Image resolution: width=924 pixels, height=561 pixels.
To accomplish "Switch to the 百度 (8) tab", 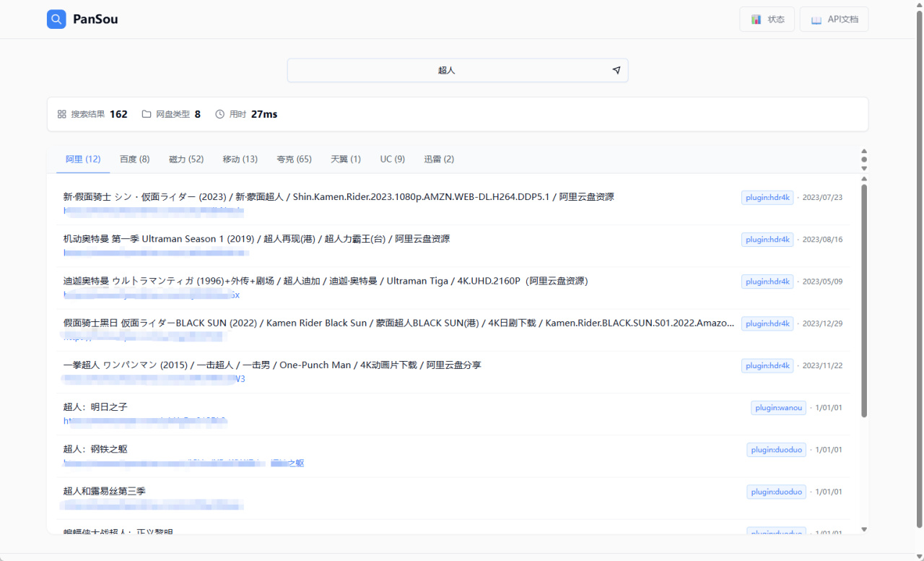I will [x=135, y=159].
